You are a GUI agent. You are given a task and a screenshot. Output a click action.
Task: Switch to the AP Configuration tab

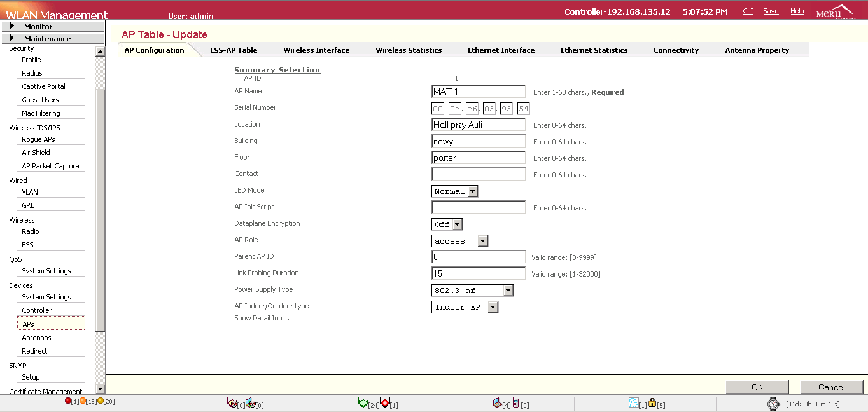click(x=155, y=50)
